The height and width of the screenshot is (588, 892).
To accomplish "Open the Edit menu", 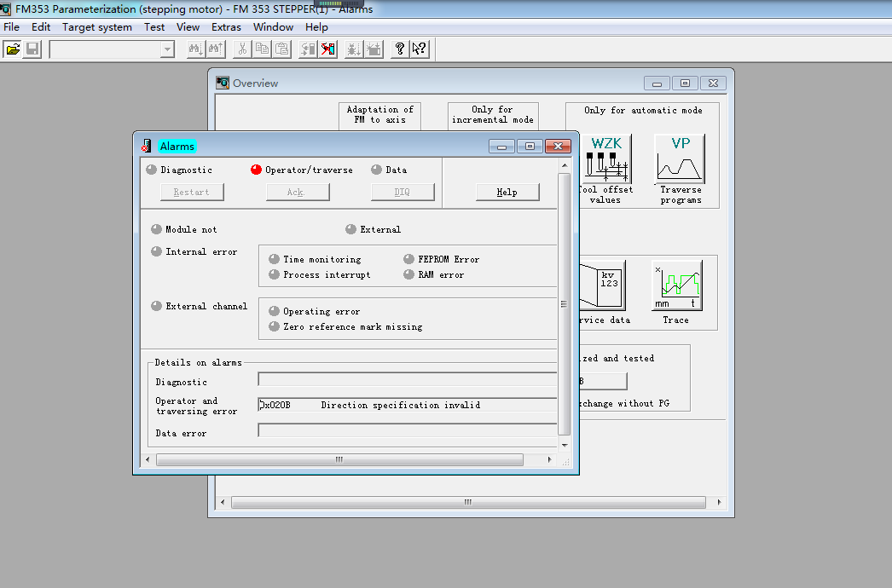I will 41,27.
